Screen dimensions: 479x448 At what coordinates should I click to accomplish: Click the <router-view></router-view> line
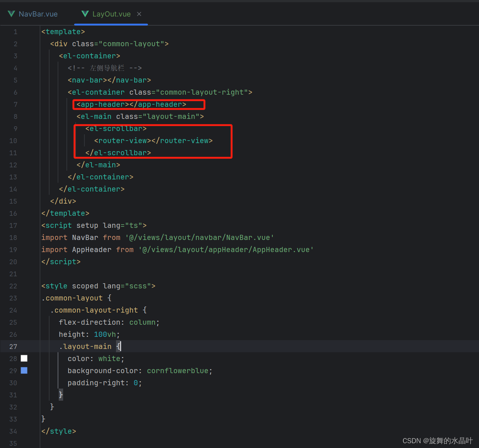coord(153,141)
